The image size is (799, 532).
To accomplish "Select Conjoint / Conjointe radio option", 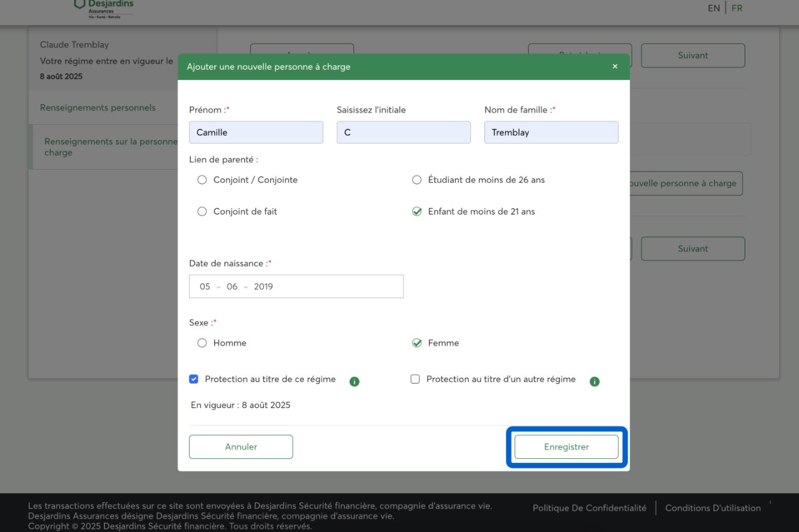I will click(x=202, y=180).
